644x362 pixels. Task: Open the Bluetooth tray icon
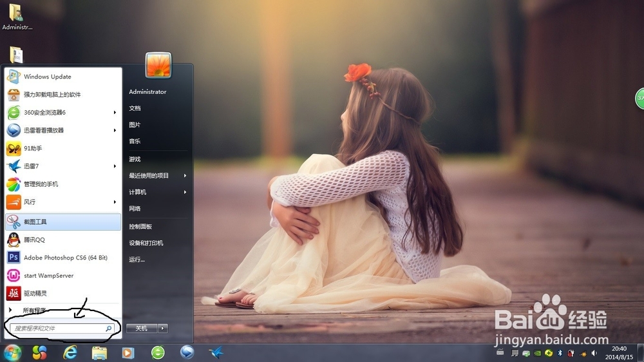560,353
